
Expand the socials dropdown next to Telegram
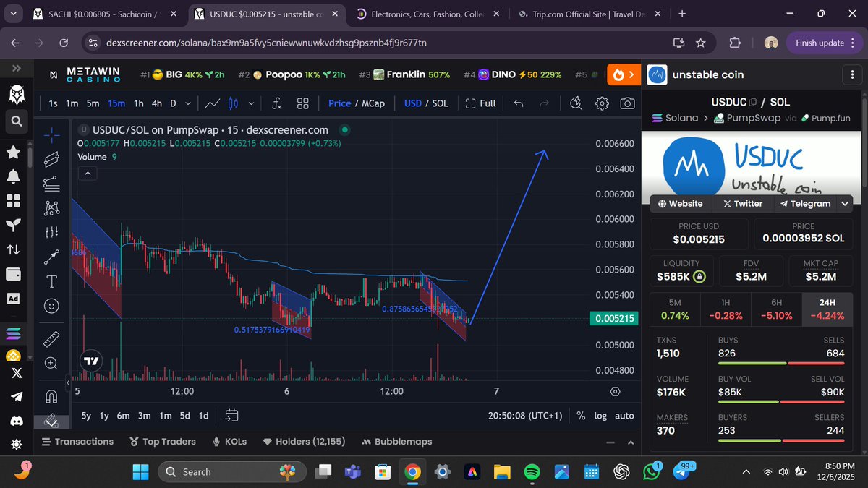[844, 204]
